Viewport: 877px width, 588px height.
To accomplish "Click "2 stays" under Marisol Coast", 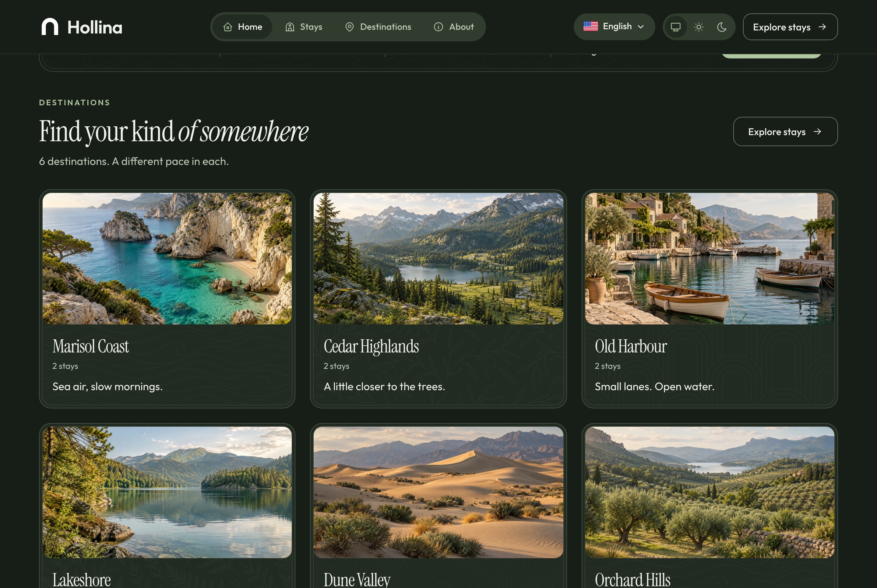I will 65,366.
